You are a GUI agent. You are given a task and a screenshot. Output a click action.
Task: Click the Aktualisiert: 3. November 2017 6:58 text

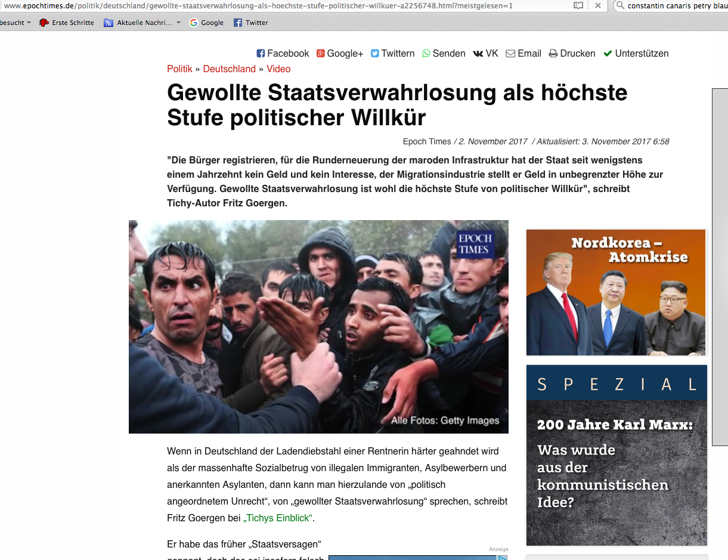[x=603, y=142]
